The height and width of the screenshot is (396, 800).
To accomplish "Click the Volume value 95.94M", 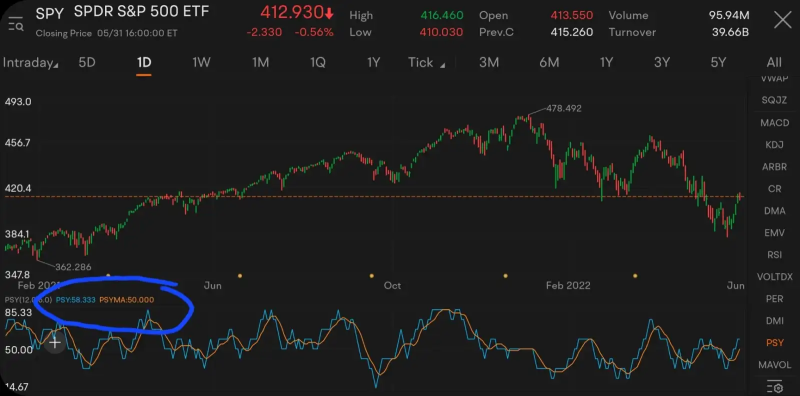I will tap(730, 15).
